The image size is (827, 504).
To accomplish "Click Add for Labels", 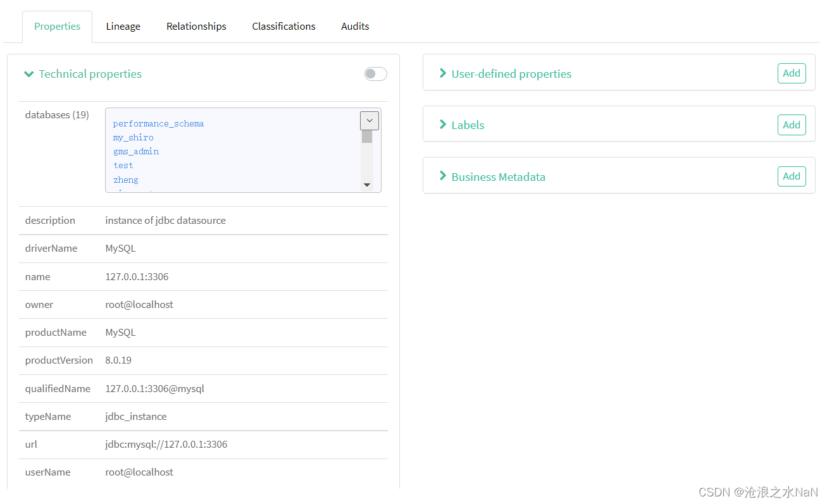I will pos(792,125).
